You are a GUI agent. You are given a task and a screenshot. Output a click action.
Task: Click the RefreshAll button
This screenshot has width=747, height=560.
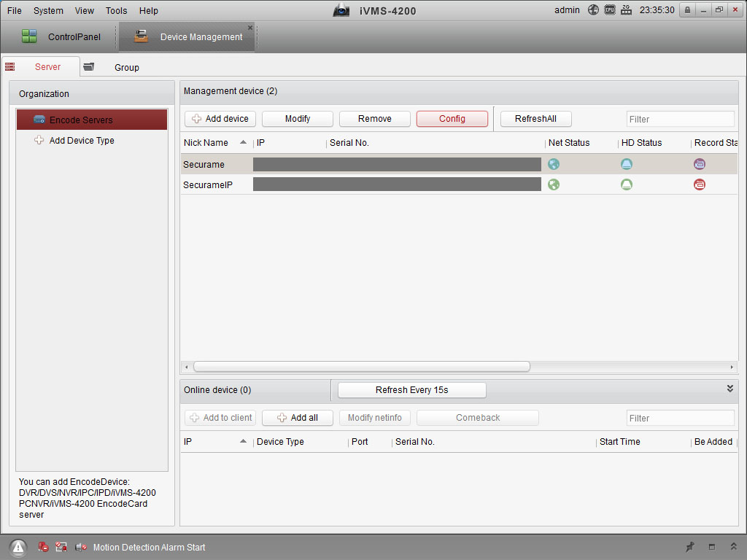tap(536, 119)
